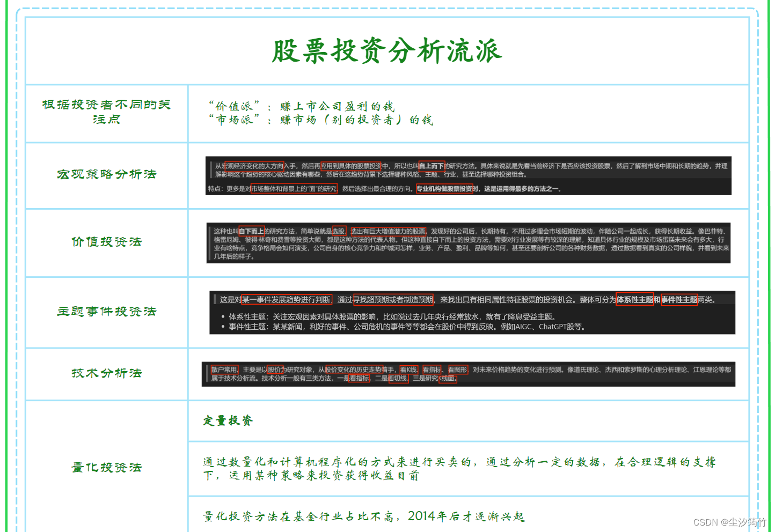Select the 根据投资者不同的关注点 row label
Image resolution: width=775 pixels, height=532 pixels.
106,112
